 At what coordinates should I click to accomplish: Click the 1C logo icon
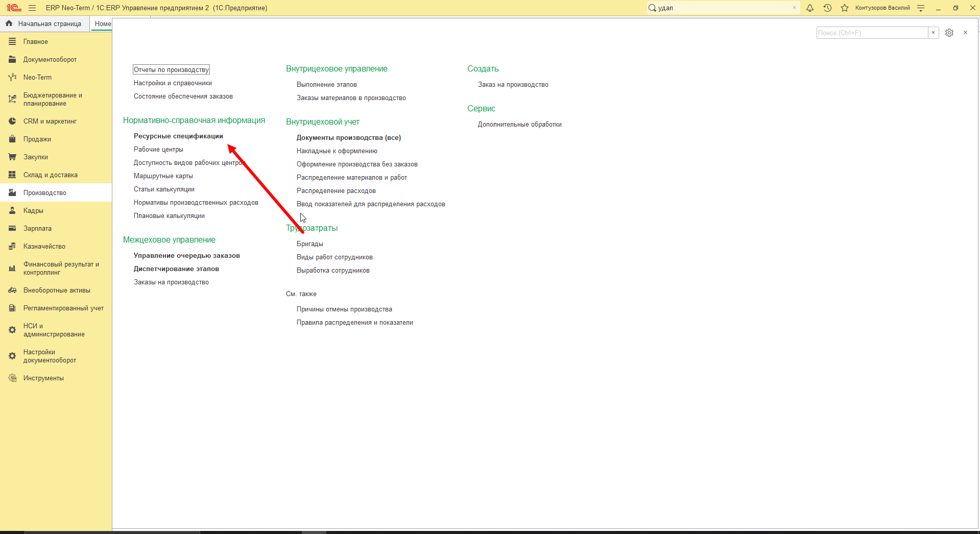(x=14, y=8)
